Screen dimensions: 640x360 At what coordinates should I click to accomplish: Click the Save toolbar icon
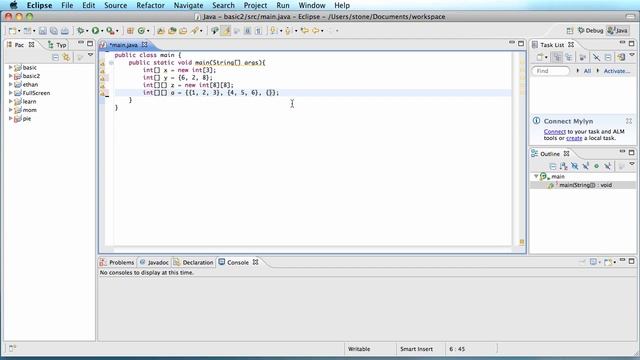42,31
